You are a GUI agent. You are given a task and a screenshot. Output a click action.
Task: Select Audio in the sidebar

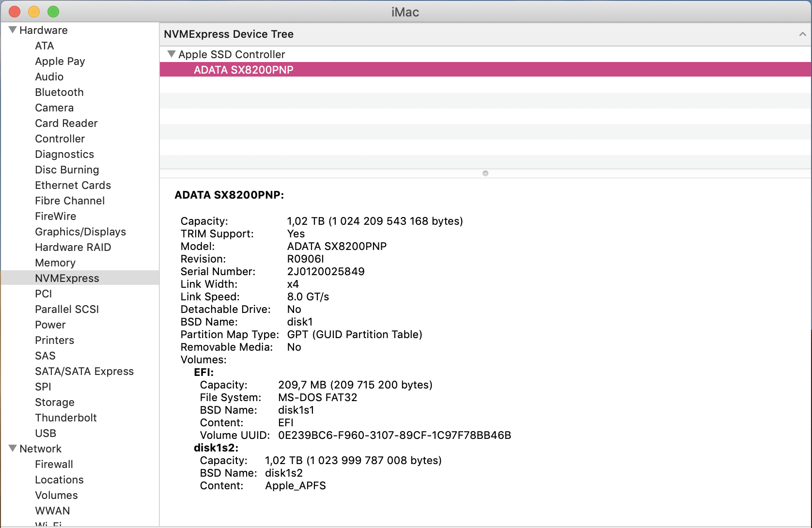tap(49, 77)
